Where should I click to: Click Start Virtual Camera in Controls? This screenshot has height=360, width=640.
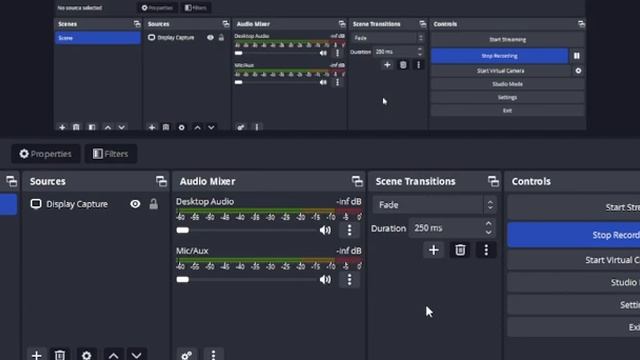point(573,260)
